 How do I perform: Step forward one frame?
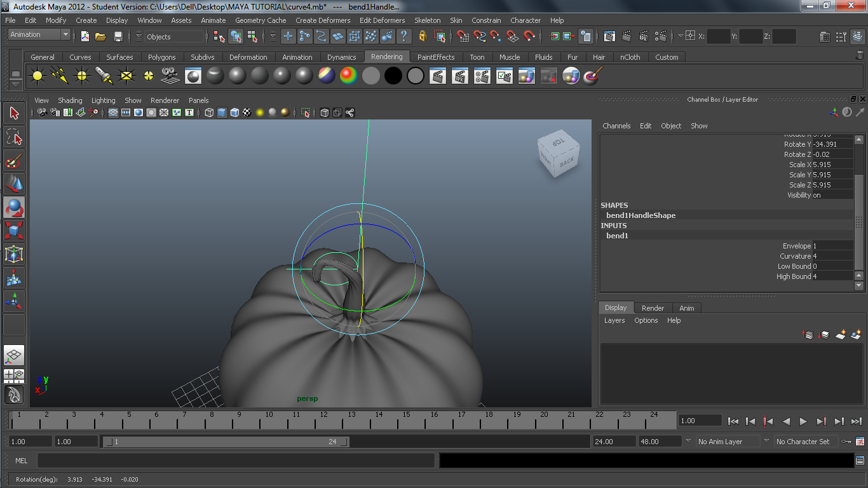point(839,421)
